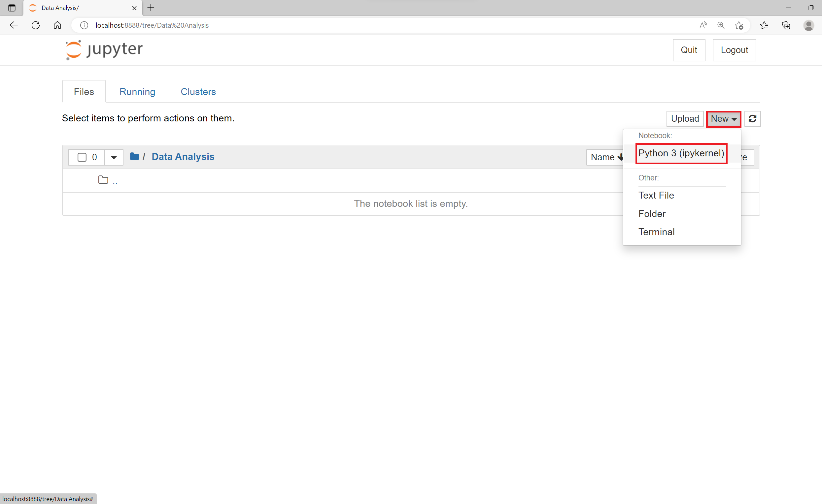Viewport: 822px width, 504px height.
Task: Click the browser back arrow
Action: (x=14, y=25)
